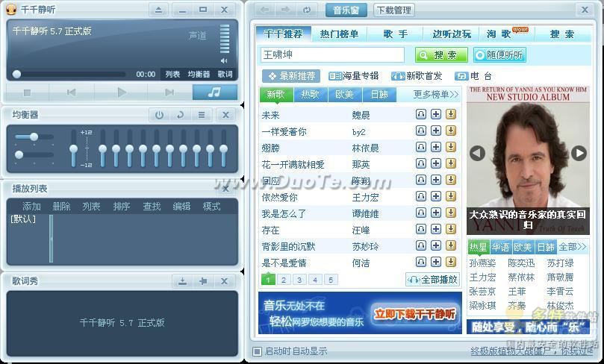Go to page 3 of song list

(x=299, y=280)
